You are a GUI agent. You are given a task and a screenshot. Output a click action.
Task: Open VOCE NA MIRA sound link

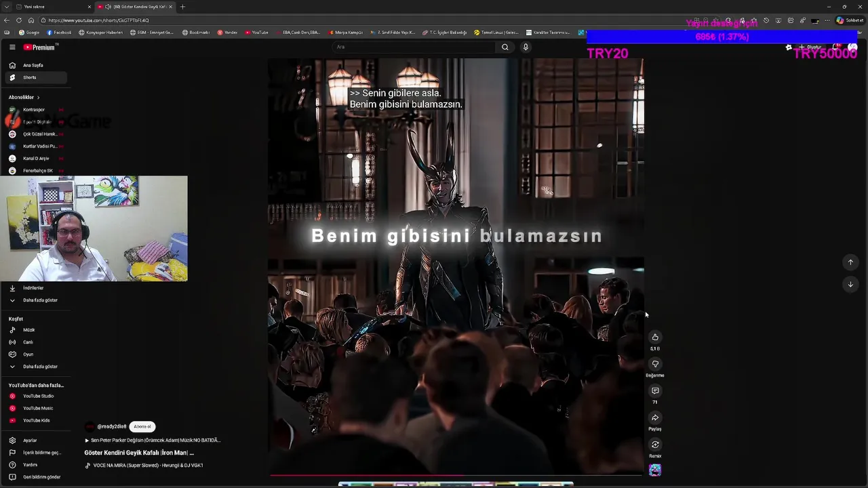coord(144,466)
